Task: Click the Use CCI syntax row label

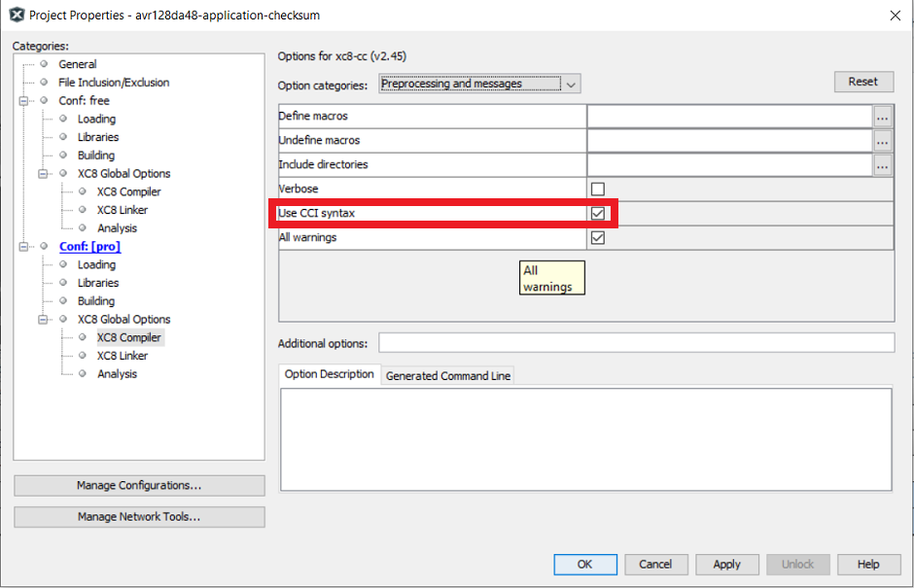Action: pyautogui.click(x=317, y=213)
